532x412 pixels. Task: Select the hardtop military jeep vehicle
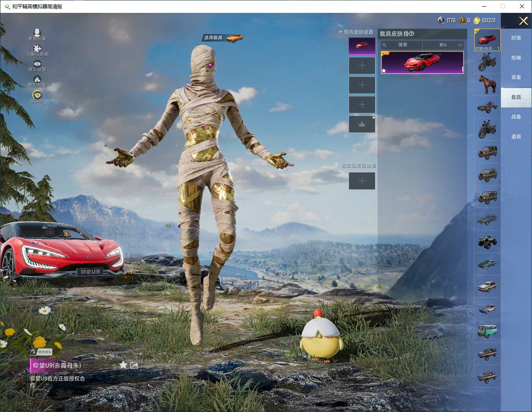pos(487,152)
